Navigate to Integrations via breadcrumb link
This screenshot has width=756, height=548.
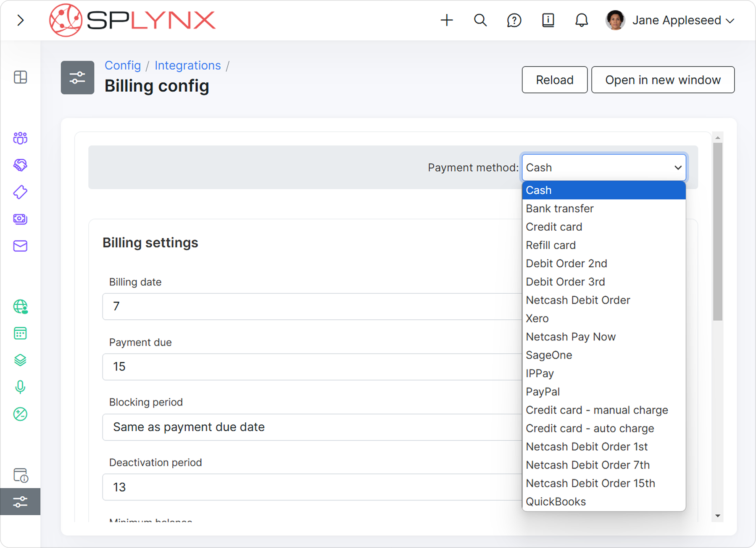pos(188,66)
